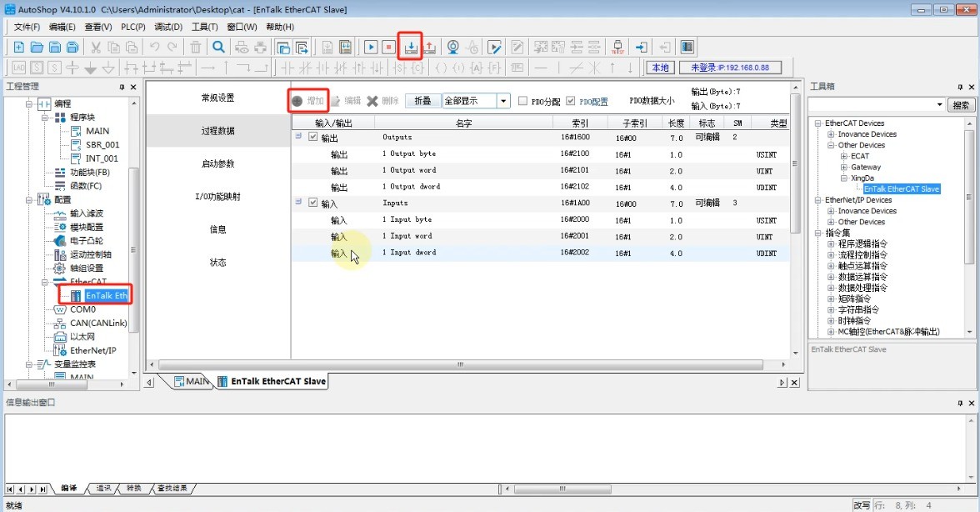Click the 本地 button

point(660,68)
